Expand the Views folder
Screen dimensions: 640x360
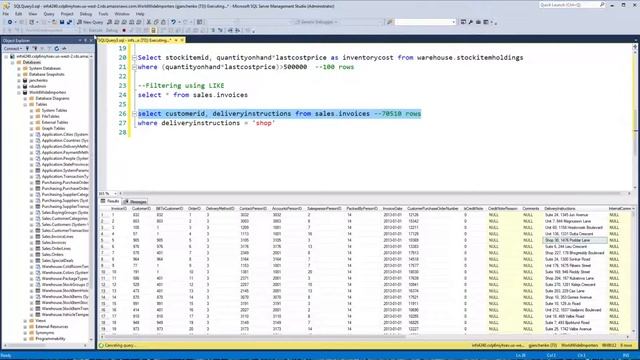coord(25,321)
